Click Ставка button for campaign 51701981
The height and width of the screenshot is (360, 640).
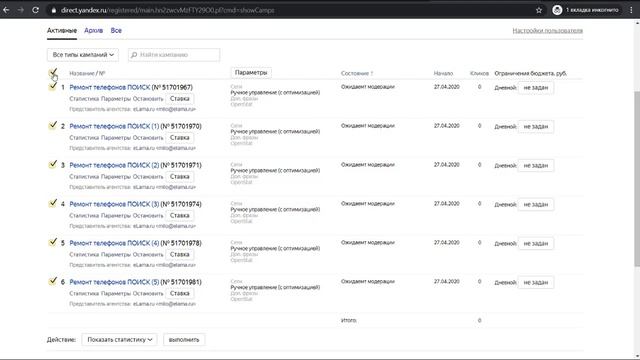tap(180, 293)
